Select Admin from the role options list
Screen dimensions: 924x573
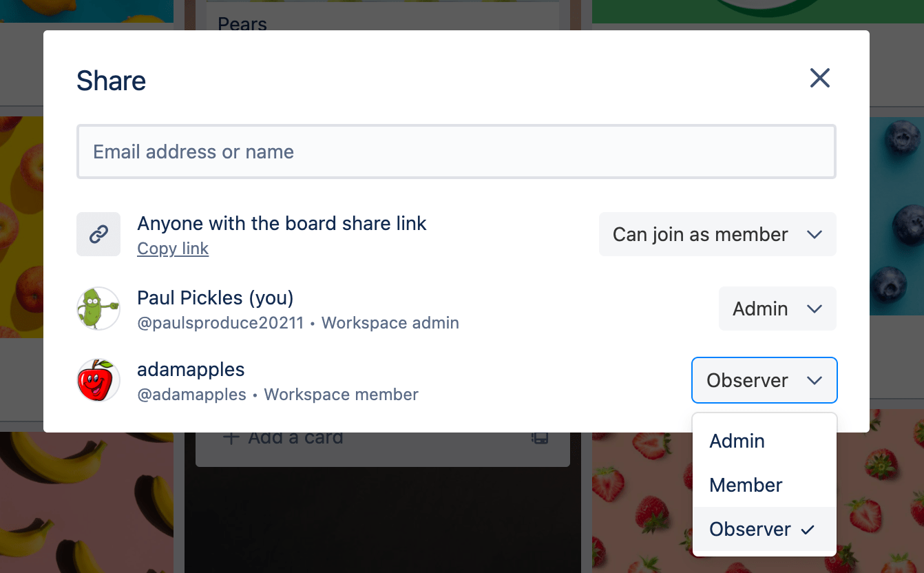point(737,441)
